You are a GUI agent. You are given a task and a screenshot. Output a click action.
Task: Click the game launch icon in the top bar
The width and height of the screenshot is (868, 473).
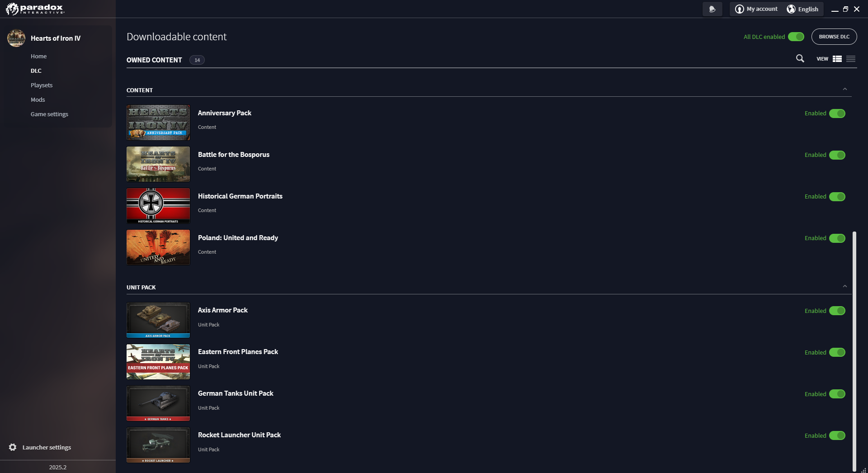click(712, 9)
